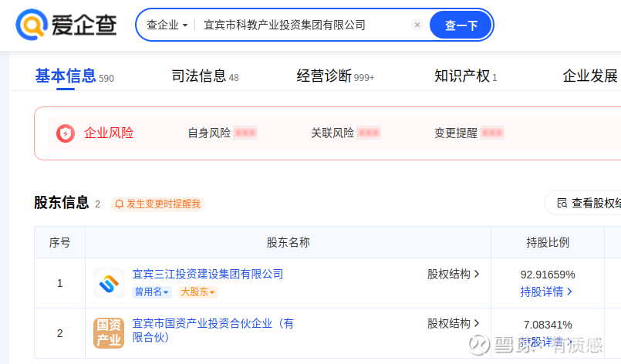Viewport: 621px width, 364px height.
Task: Clear search text with the X icon
Action: [417, 25]
